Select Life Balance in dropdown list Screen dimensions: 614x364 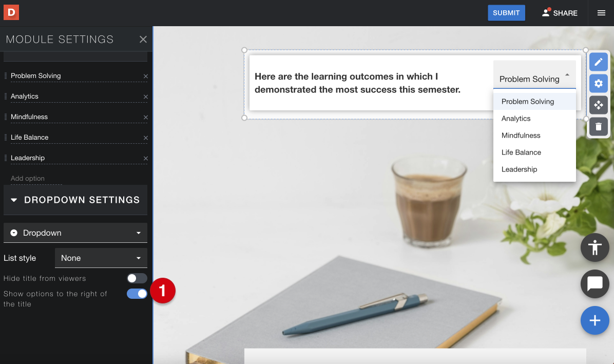(534, 152)
